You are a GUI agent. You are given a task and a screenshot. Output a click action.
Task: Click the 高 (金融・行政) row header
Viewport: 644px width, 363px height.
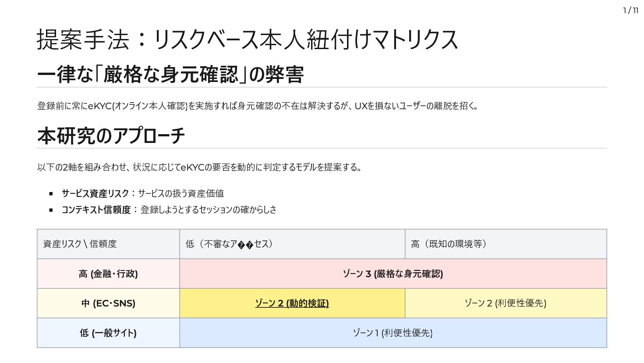[108, 274]
